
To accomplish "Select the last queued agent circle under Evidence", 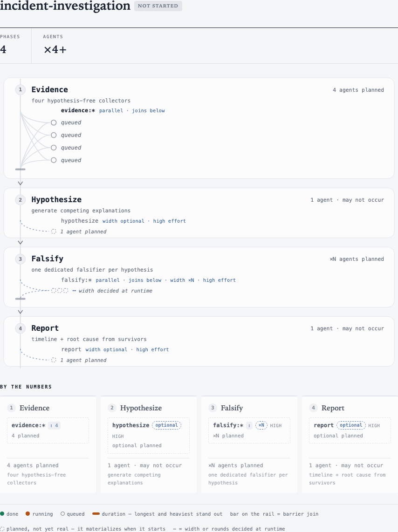I will coord(54,160).
